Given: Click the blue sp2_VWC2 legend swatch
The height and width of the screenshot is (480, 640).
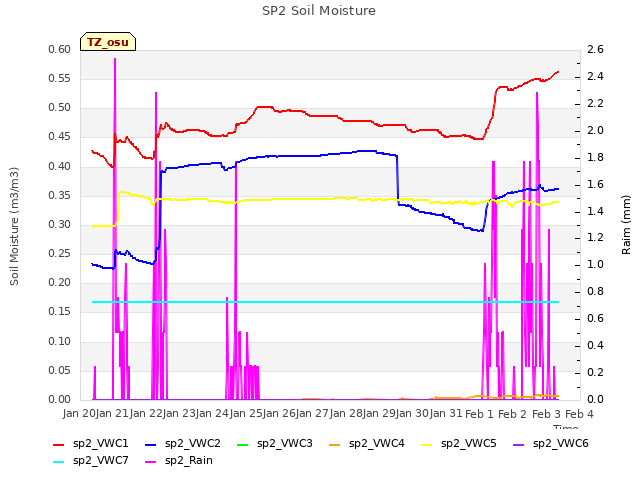Looking at the screenshot, I should (151, 444).
